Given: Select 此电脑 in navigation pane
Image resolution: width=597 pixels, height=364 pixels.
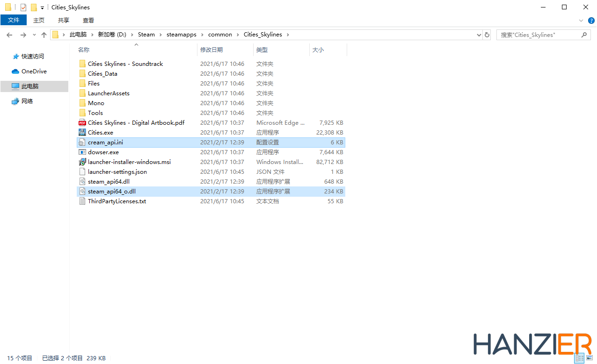Looking at the screenshot, I should [x=34, y=86].
